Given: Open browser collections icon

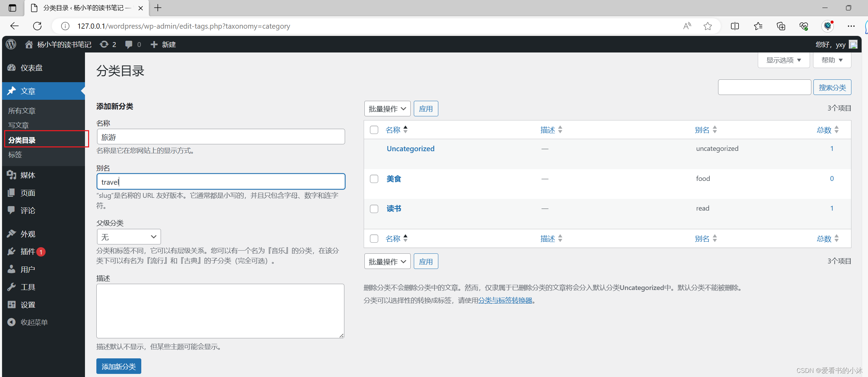Looking at the screenshot, I should tap(781, 26).
